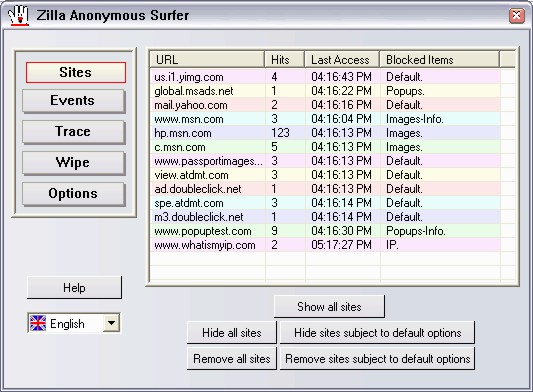
Task: Select the www.passportimages... row
Action: [326, 161]
